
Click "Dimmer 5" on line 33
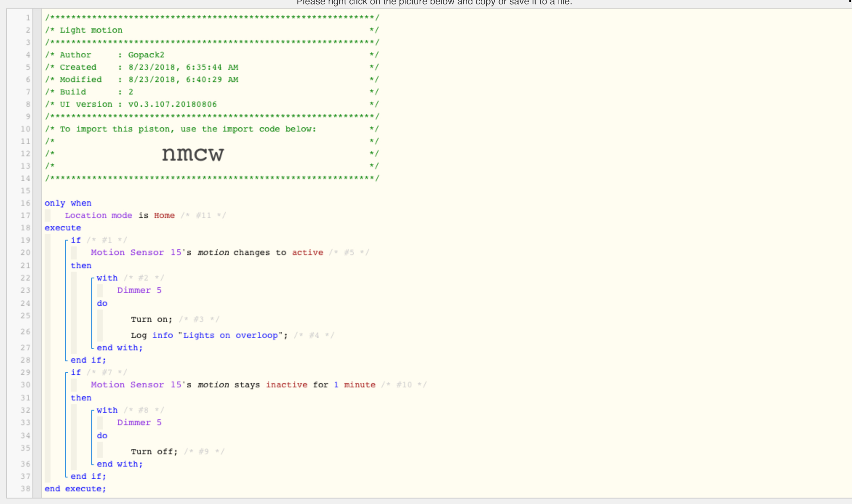coord(139,423)
